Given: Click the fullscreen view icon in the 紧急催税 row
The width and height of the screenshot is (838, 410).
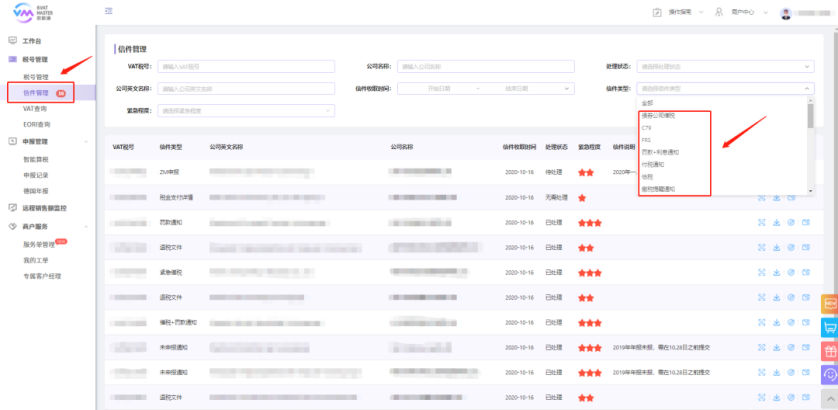Looking at the screenshot, I should pos(761,272).
